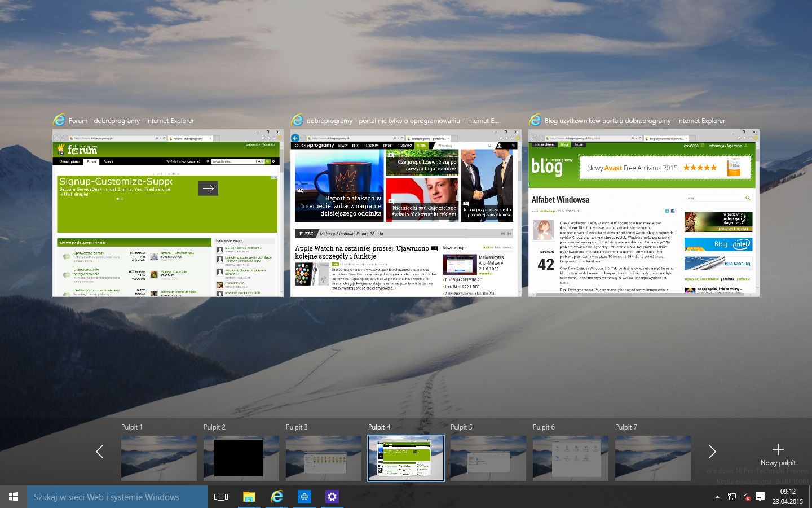The width and height of the screenshot is (812, 508).
Task: Switch to the Pulpit 7 desktop thumbnail
Action: click(653, 458)
